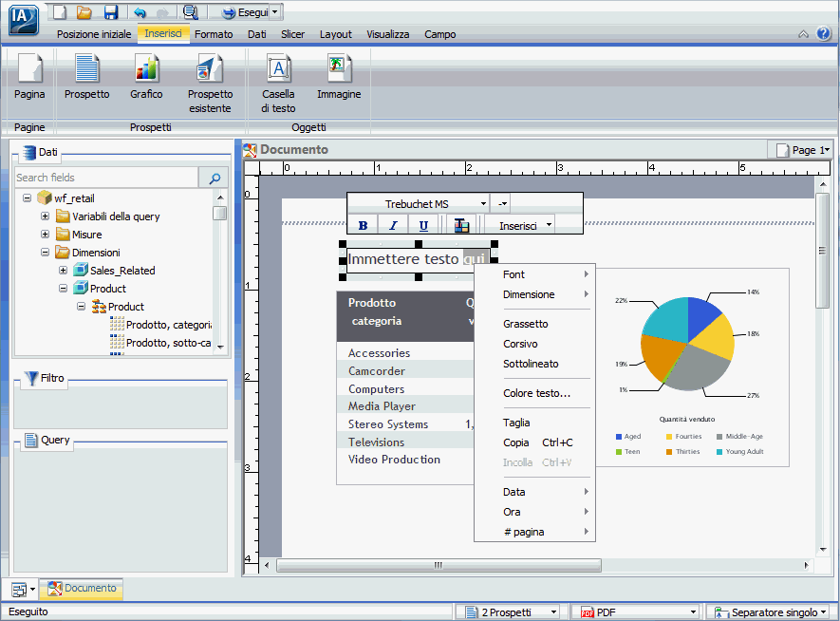This screenshot has width=840, height=621.
Task: Open preview with magnifier document icon
Action: (x=190, y=11)
